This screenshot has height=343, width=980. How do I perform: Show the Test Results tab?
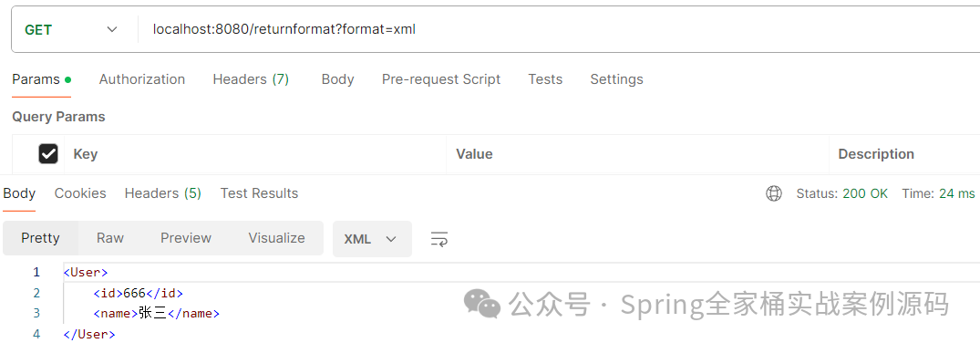(x=259, y=193)
